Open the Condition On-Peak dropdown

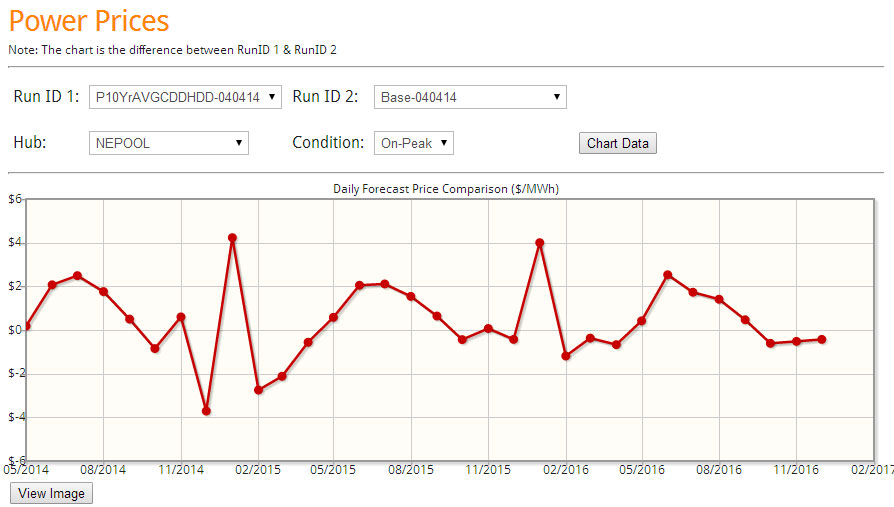[x=413, y=143]
